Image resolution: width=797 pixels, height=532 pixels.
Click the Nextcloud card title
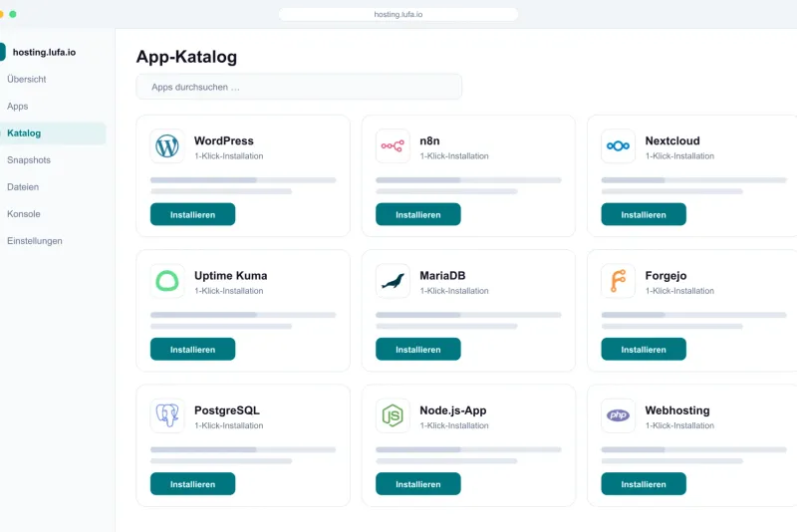pyautogui.click(x=672, y=140)
